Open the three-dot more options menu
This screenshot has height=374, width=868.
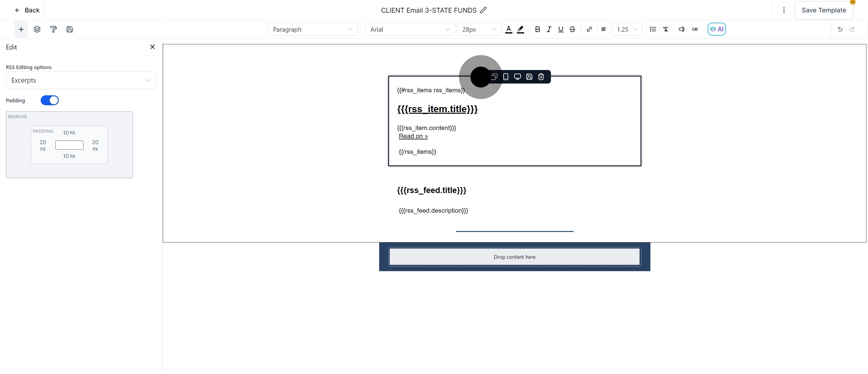click(784, 10)
